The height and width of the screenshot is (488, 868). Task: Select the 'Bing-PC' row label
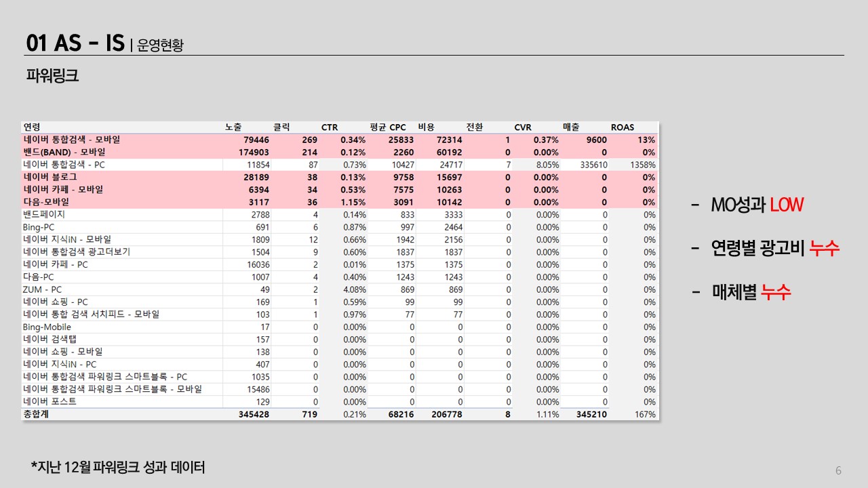pyautogui.click(x=38, y=227)
